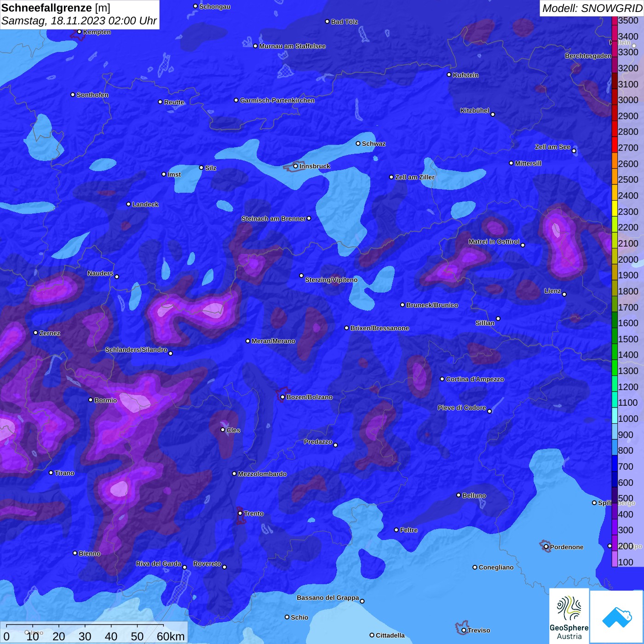The image size is (644, 644).
Task: Click the 'Schio' label
Action: click(299, 617)
